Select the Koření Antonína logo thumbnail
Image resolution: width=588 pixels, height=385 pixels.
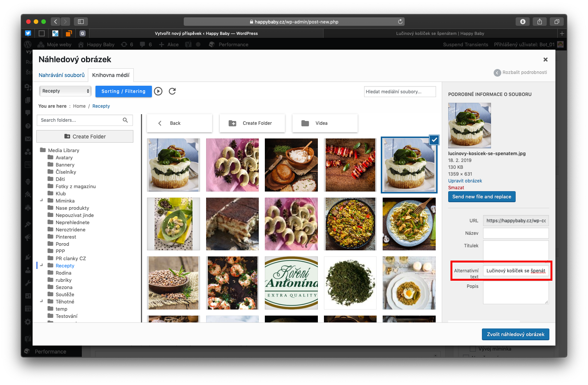coord(291,283)
